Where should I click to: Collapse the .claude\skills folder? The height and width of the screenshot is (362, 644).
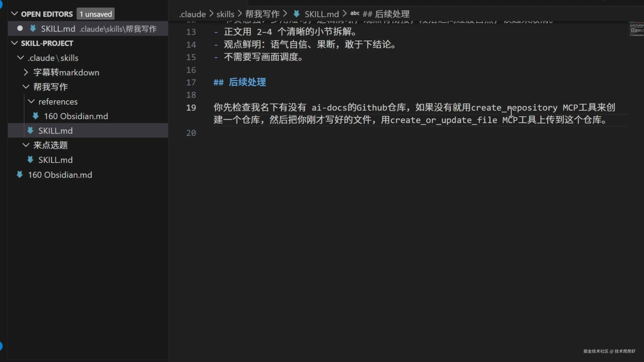(20, 58)
